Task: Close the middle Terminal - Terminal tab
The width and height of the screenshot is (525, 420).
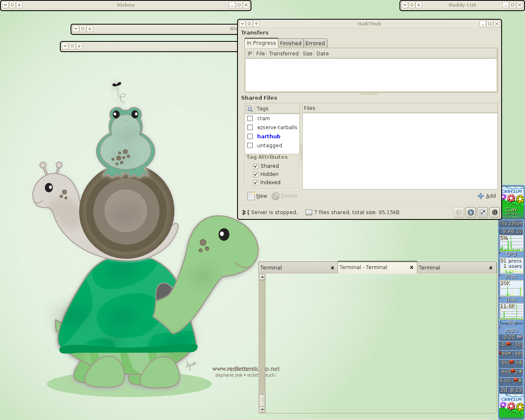Action: [x=411, y=267]
